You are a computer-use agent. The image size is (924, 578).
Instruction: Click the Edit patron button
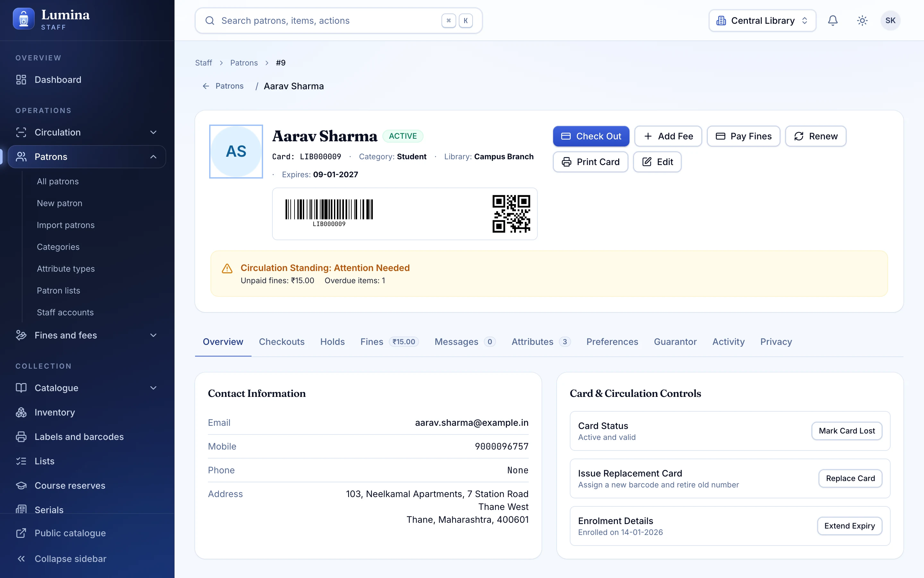(x=657, y=162)
